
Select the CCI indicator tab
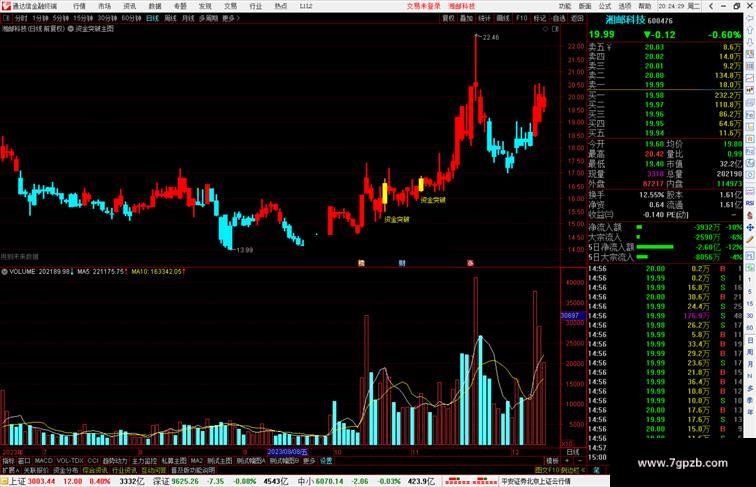(93, 461)
